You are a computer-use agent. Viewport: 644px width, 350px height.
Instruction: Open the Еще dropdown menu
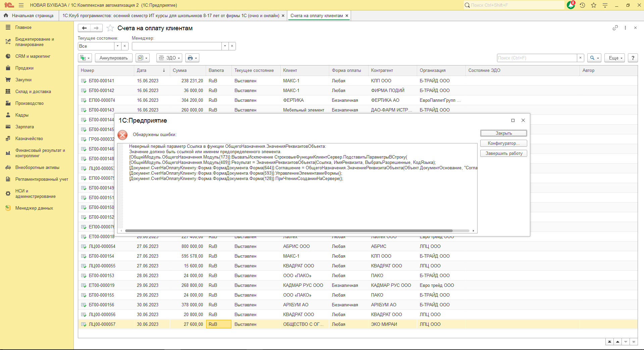click(x=615, y=58)
